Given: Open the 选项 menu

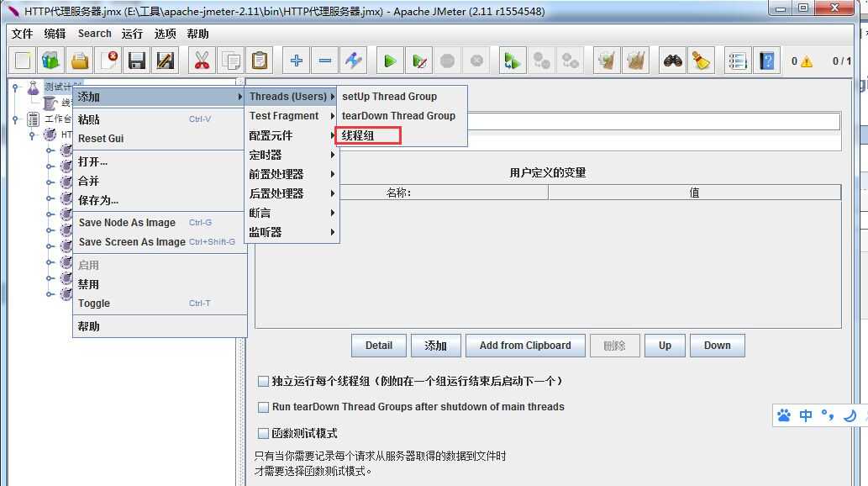Looking at the screenshot, I should coord(165,34).
